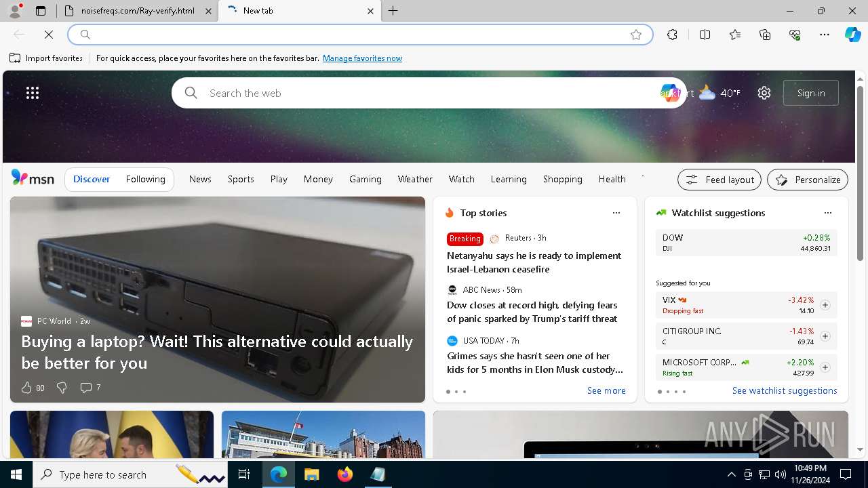
Task: Open page settings gear icon
Action: 764,93
